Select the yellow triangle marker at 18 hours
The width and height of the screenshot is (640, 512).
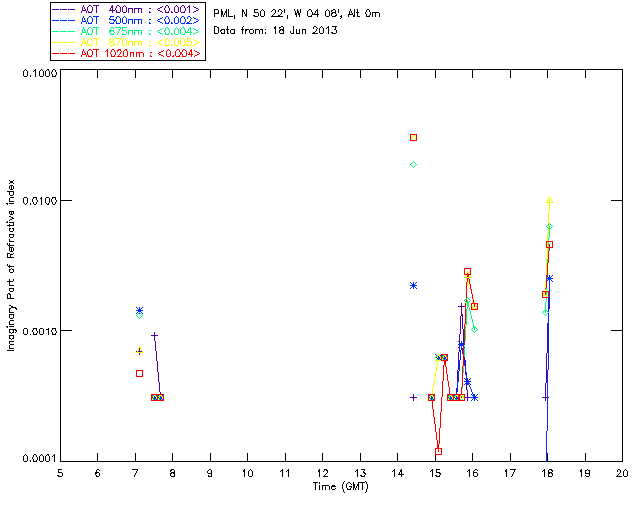tap(549, 200)
